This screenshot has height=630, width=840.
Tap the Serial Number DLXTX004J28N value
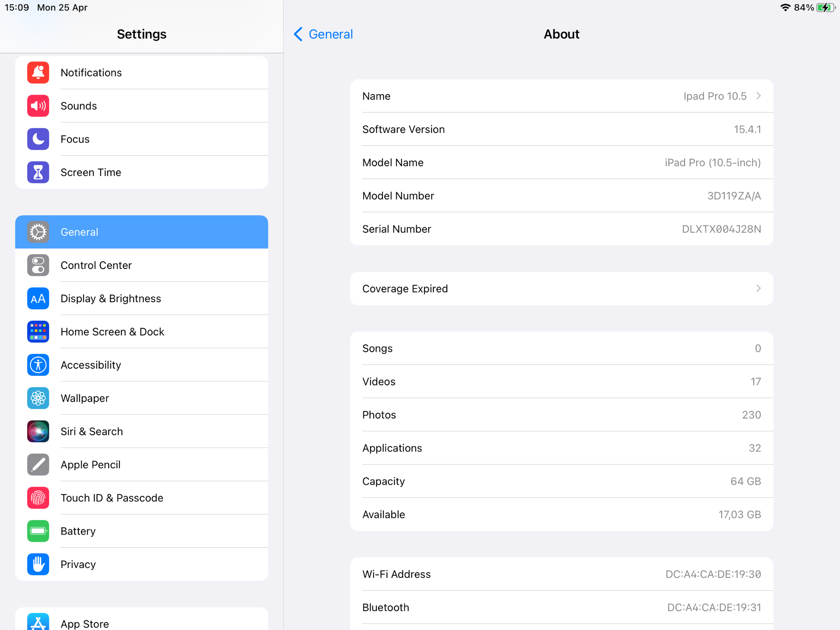(721, 229)
